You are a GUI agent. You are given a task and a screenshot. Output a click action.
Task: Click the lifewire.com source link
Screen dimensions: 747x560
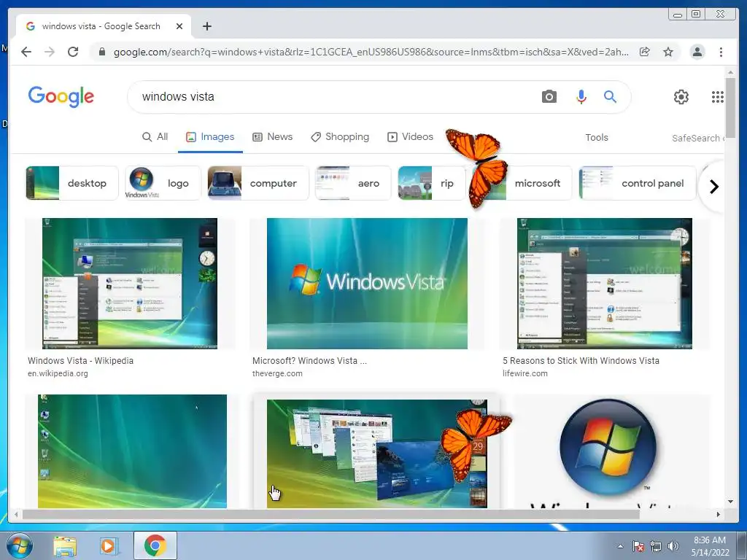[x=525, y=373]
